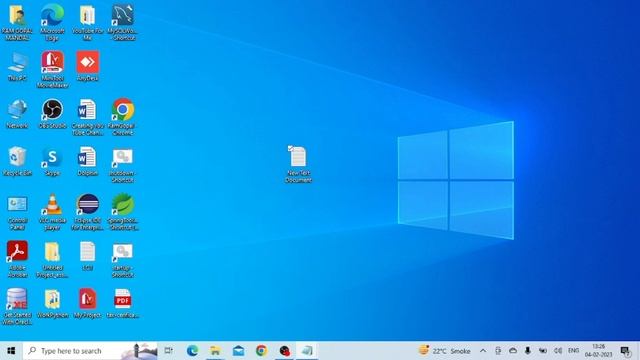Select the Spring Boot shortcut icon

(122, 212)
